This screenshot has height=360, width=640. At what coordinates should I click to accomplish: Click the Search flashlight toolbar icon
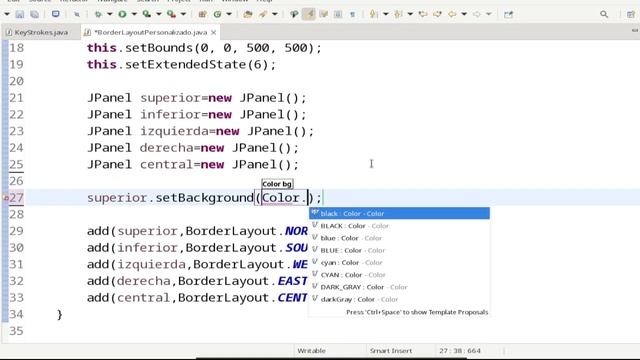(293, 14)
